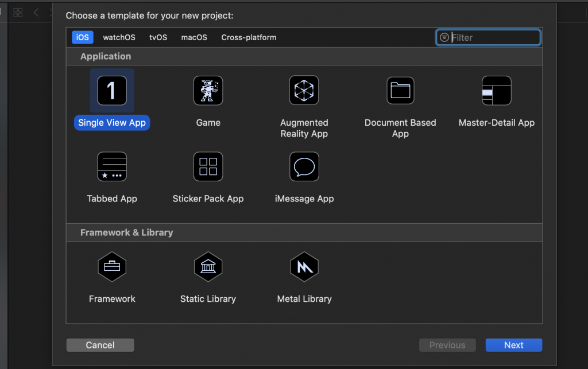Switch to the iOS platform tab

83,37
